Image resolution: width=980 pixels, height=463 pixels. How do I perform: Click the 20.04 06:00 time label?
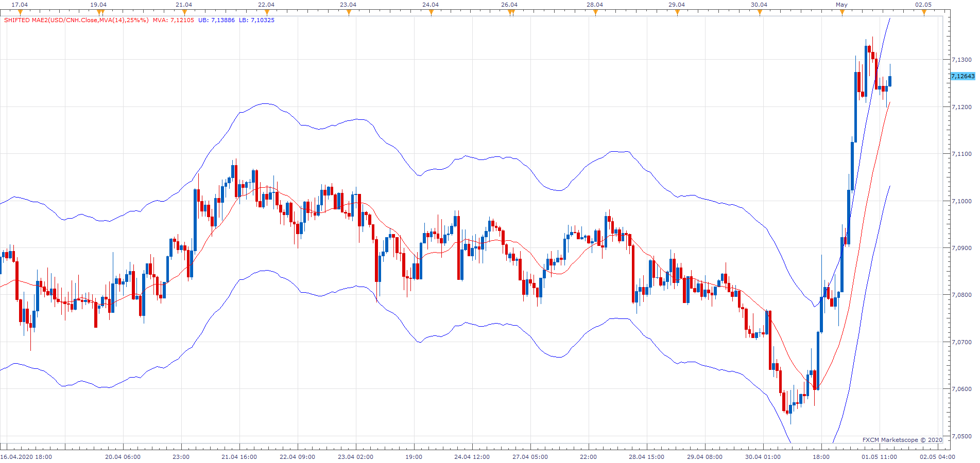pos(123,457)
